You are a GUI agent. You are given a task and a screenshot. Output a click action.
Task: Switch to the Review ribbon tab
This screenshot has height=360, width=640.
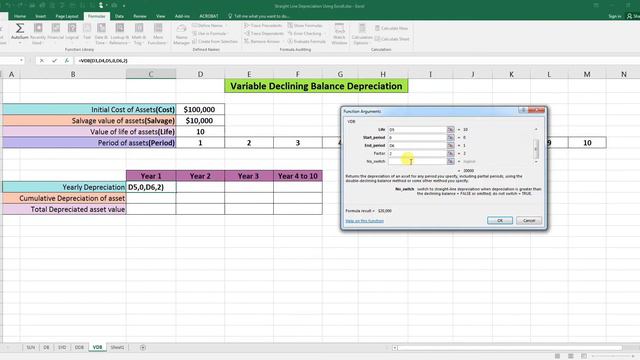click(140, 16)
